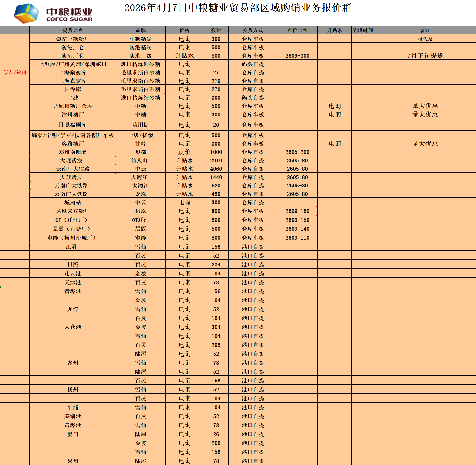Select the 海棠/宁明/崇左/扶南各糖厂车板 cell
This screenshot has width=476, height=465.
[72, 135]
